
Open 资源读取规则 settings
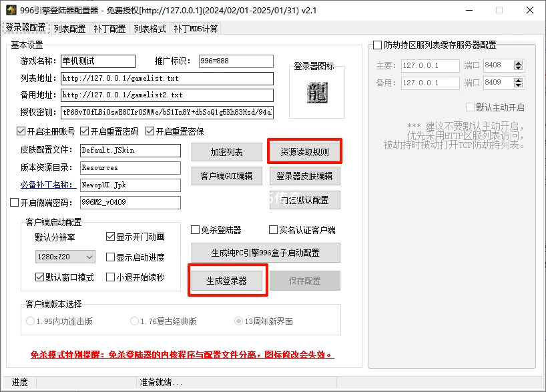(304, 152)
